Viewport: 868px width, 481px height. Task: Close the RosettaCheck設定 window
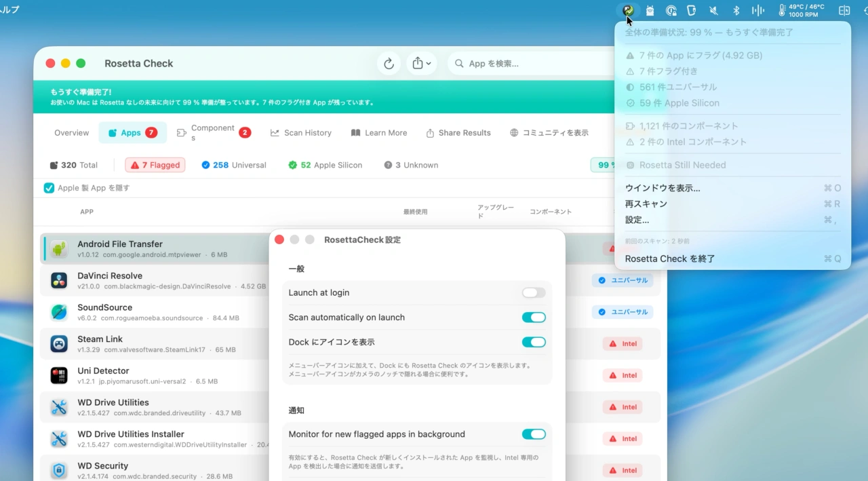tap(279, 239)
